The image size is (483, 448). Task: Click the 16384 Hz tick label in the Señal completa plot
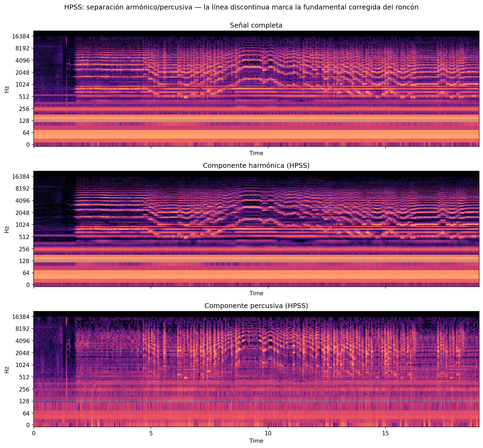[x=21, y=36]
